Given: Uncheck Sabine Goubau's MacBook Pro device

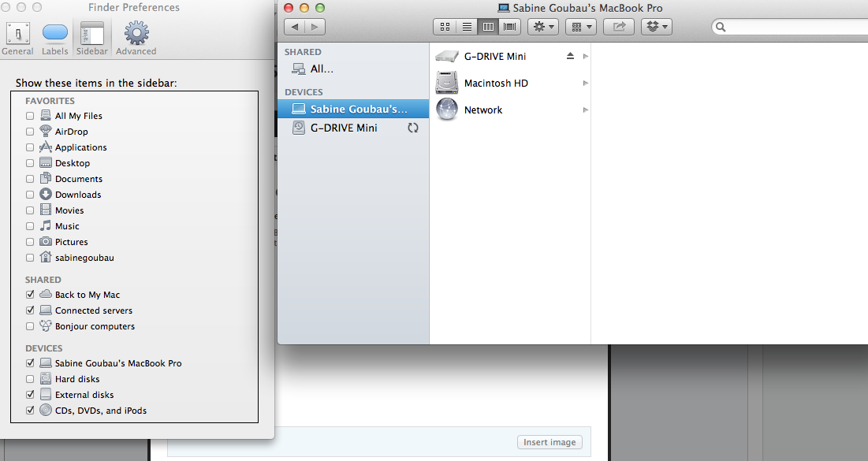Looking at the screenshot, I should point(30,363).
